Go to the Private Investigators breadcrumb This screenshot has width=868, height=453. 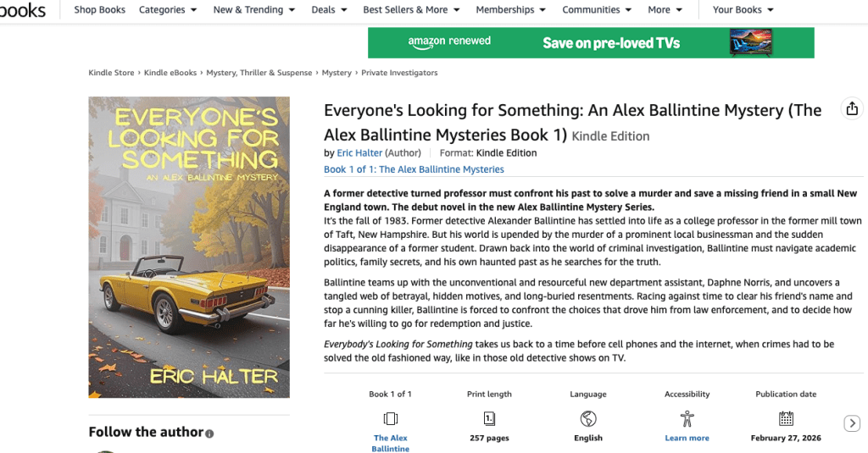point(399,73)
